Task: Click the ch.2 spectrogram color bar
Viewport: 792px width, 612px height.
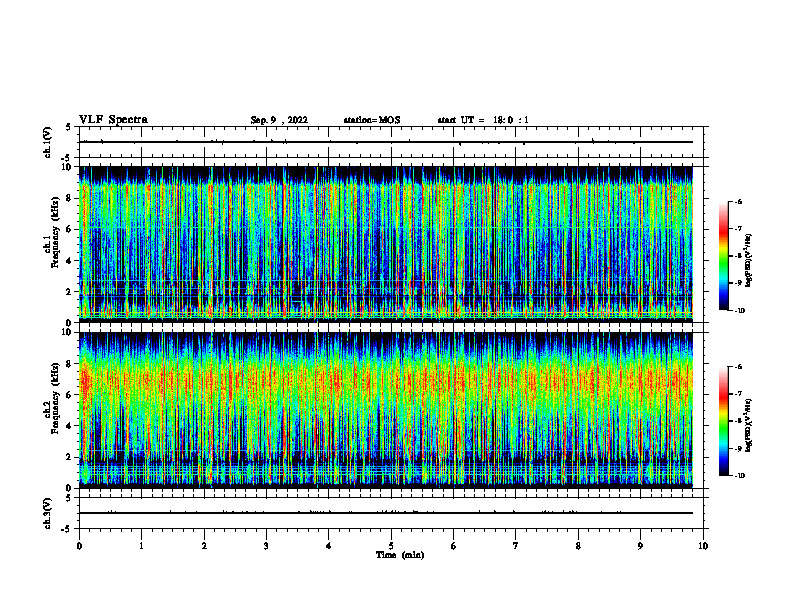Action: (x=724, y=421)
